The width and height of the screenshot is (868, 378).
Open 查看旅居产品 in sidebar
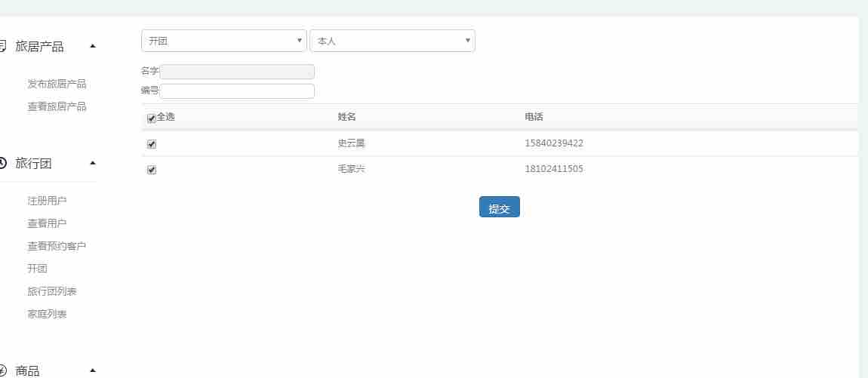click(57, 106)
